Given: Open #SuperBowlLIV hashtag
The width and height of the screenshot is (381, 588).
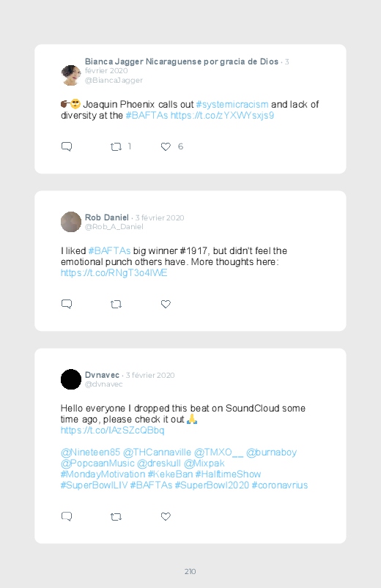Looking at the screenshot, I should (x=95, y=485).
